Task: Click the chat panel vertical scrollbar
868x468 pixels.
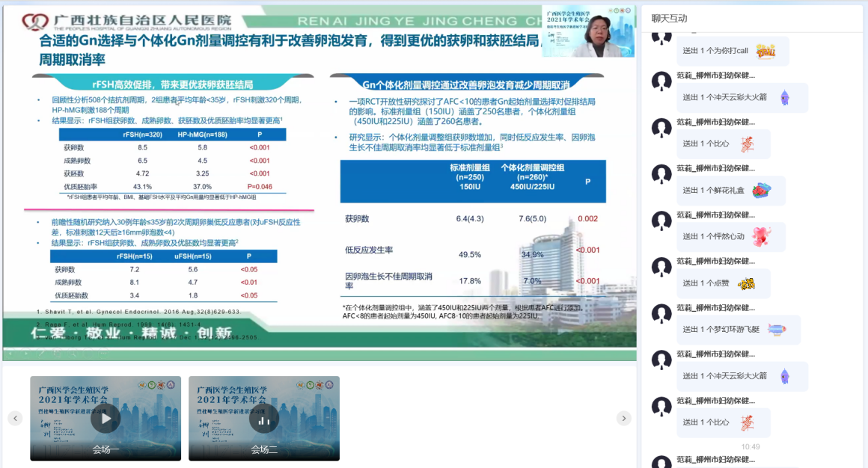Action: [x=864, y=224]
